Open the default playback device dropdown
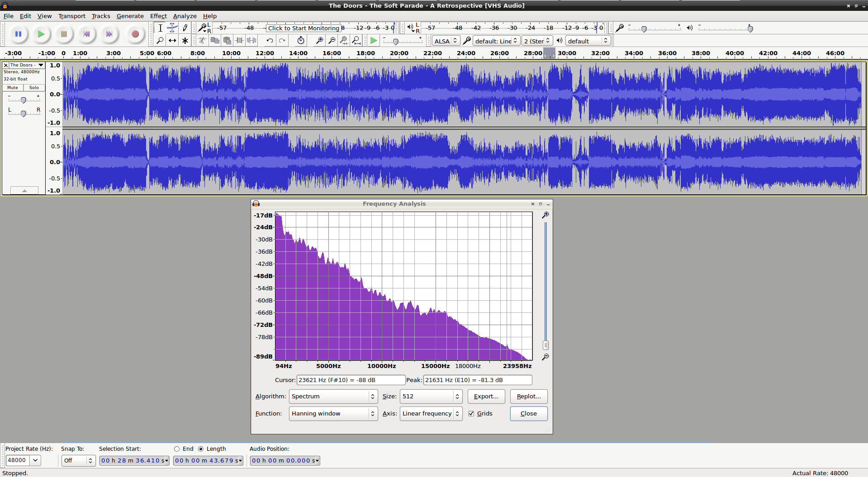Screen dimensions: 868x477 point(588,41)
